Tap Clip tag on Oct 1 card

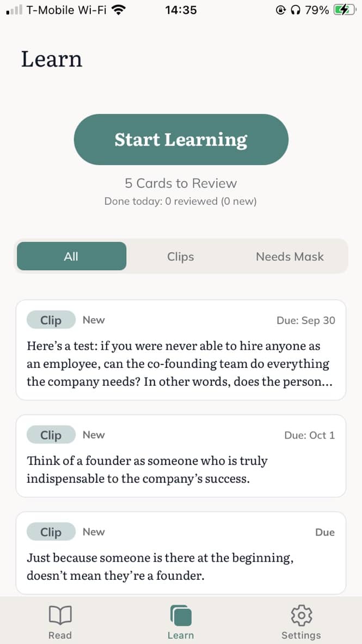coord(51,435)
